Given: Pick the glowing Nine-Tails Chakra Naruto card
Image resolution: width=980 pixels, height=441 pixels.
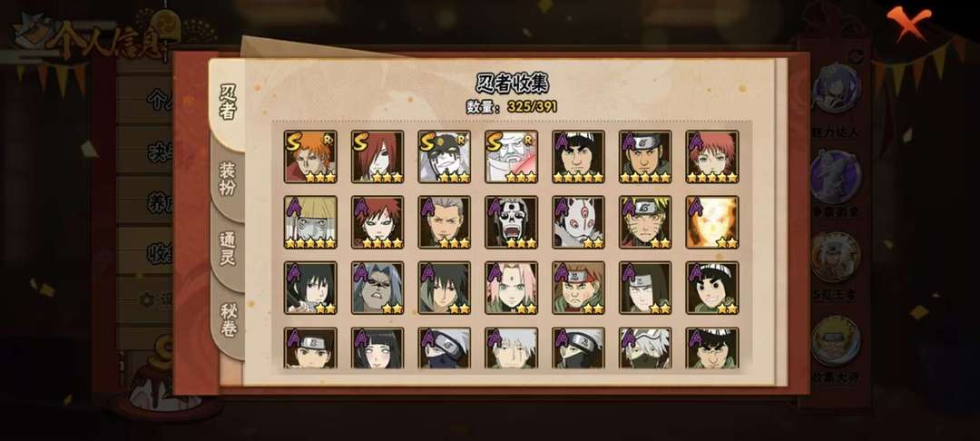Looking at the screenshot, I should coord(712,221).
